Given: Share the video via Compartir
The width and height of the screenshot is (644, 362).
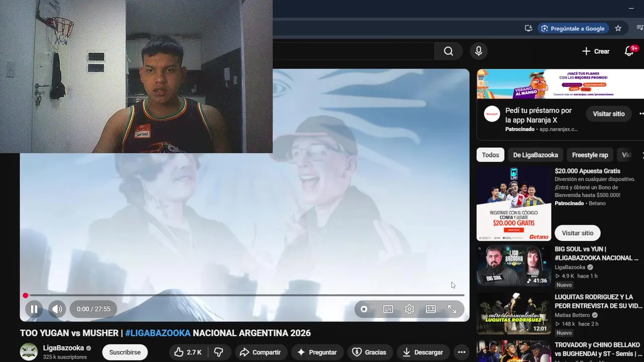Looking at the screenshot, I should point(261,352).
